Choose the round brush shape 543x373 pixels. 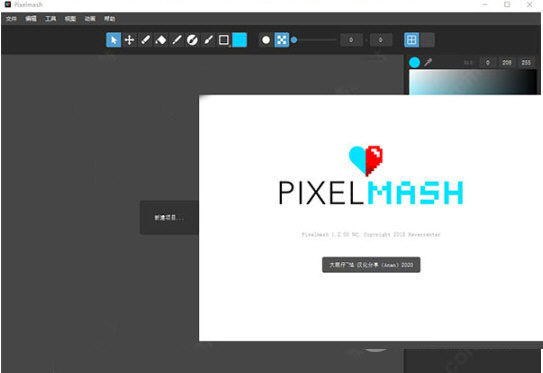click(266, 40)
